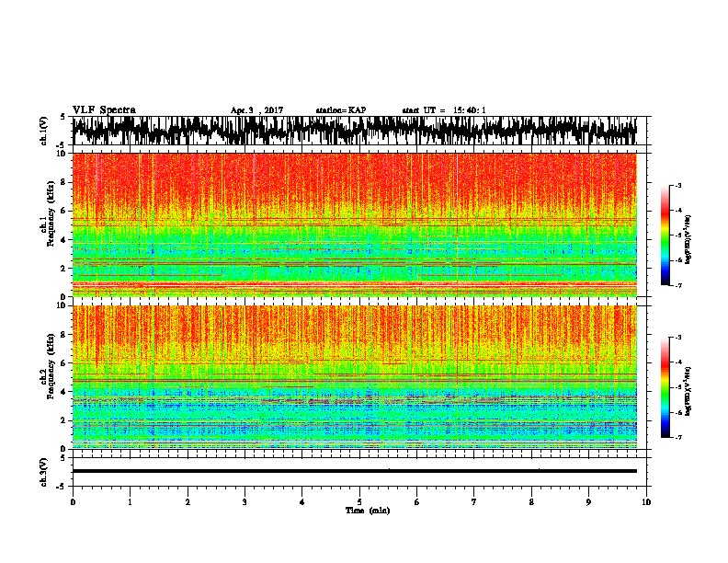Click the "3" tick label on time axis

click(x=245, y=502)
